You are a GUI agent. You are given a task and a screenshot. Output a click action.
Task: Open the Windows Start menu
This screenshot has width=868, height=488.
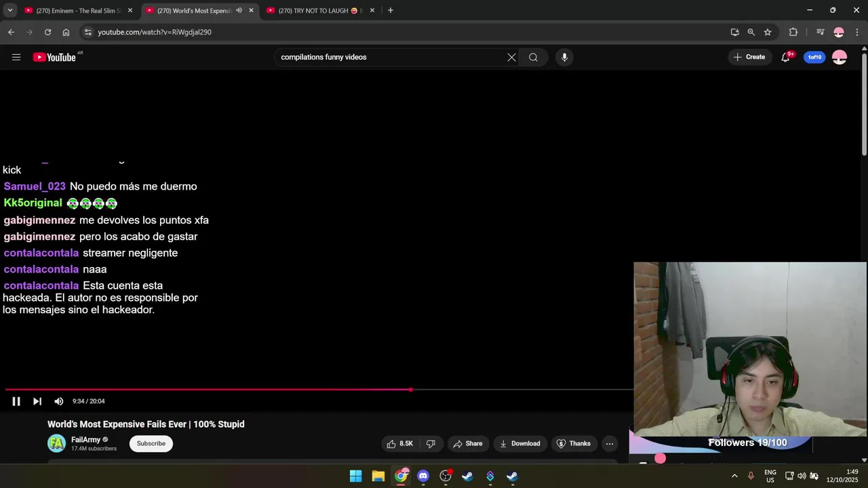[x=355, y=476]
